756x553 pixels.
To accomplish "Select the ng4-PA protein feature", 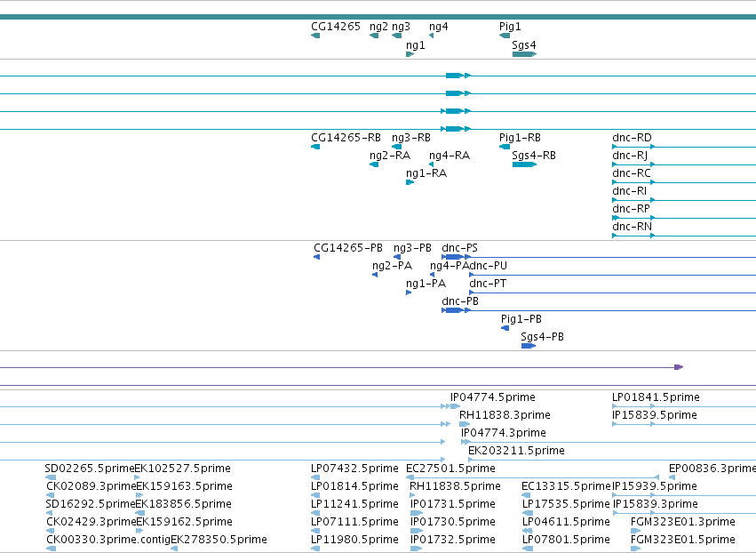I will click(x=432, y=275).
